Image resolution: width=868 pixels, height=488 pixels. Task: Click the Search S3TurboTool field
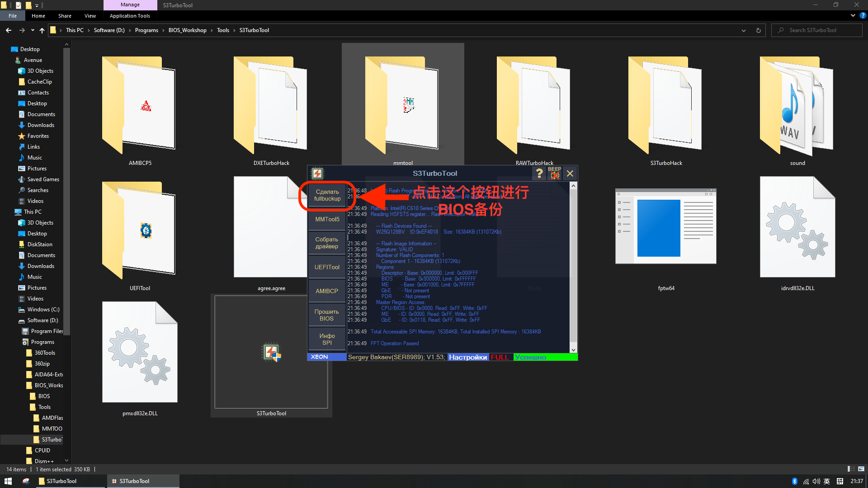click(816, 30)
